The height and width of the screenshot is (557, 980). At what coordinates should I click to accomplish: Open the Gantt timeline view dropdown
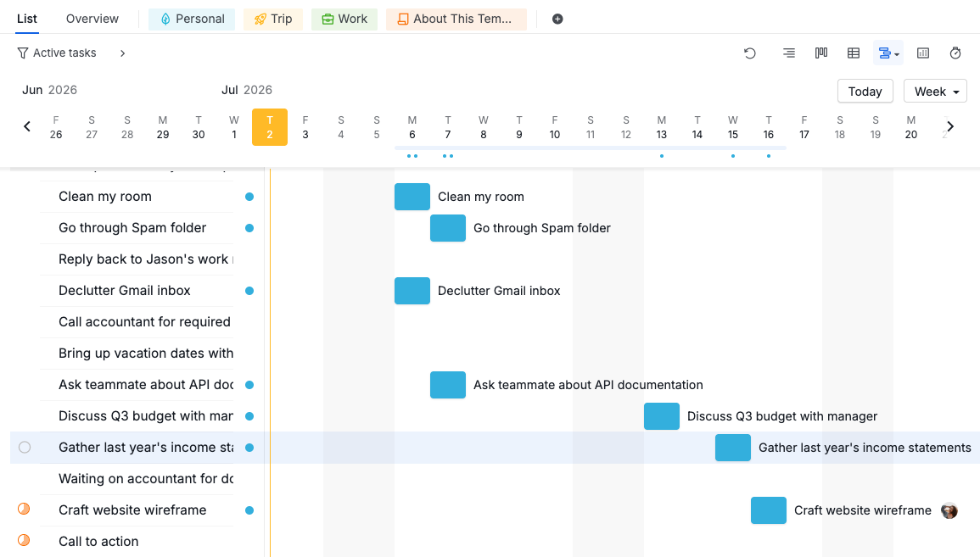pos(888,53)
